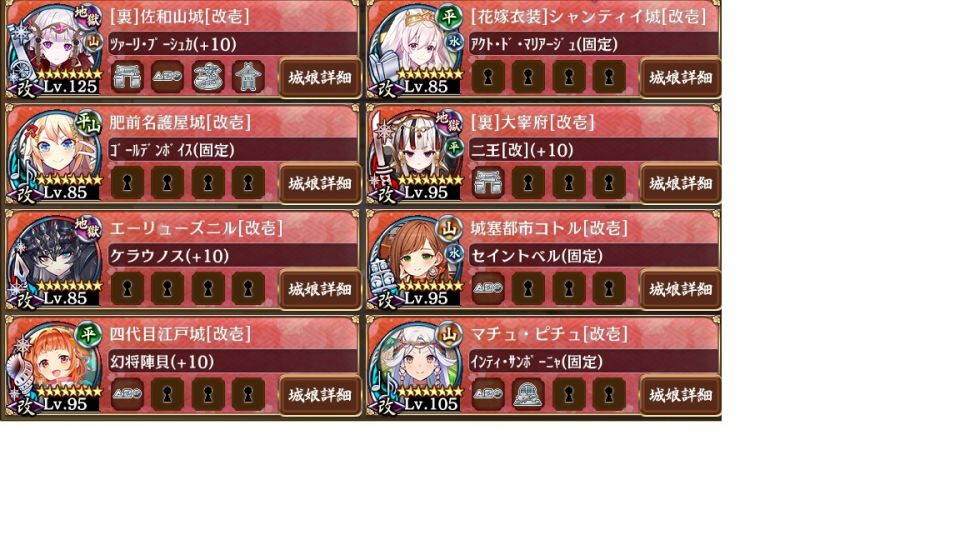
Task: Click weapon name 幻将陣貝(+10)
Action: (162, 362)
